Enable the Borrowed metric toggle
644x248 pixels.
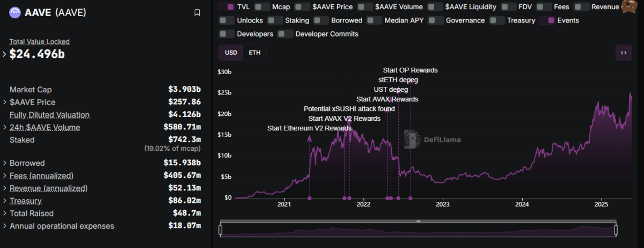pyautogui.click(x=339, y=20)
